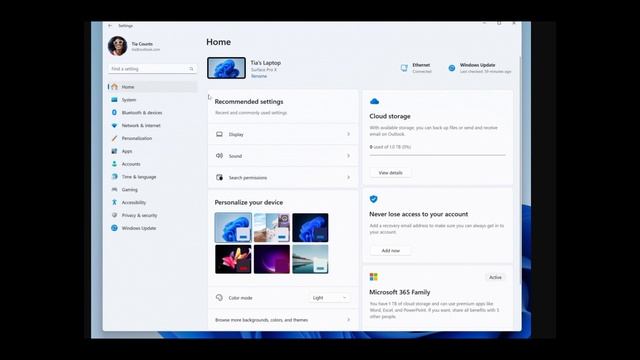Viewport: 640px width, 360px height.
Task: Click the Network wifi icon in sidebar
Action: (114, 125)
